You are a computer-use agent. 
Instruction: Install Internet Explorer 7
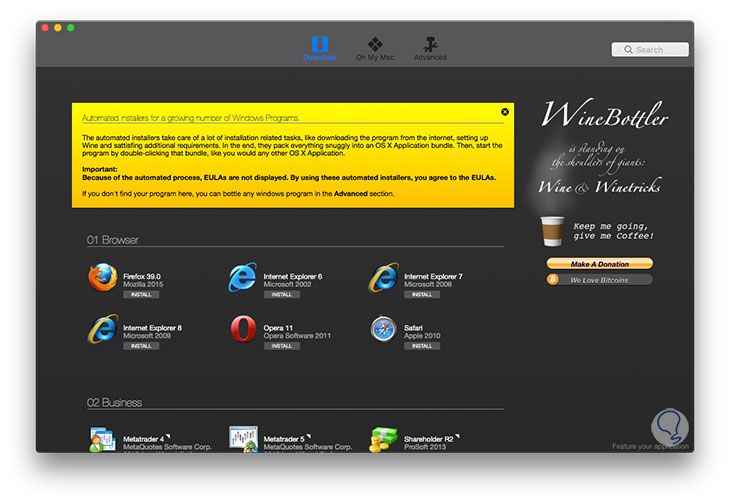click(422, 295)
